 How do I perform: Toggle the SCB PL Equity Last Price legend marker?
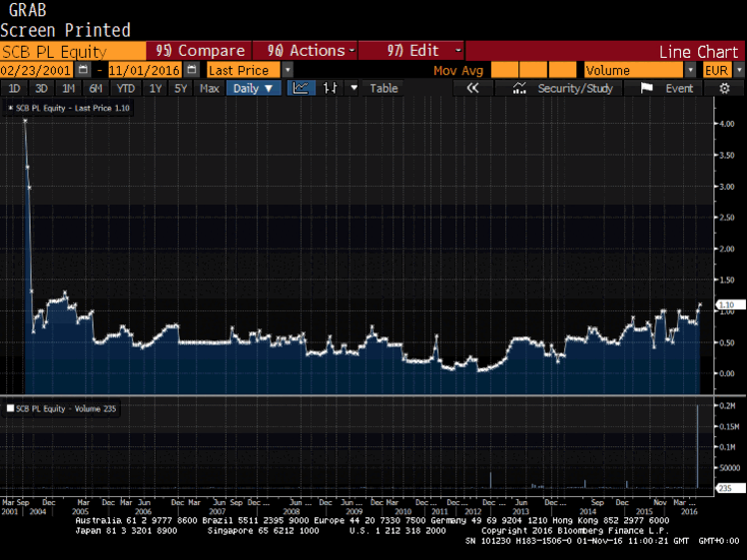pyautogui.click(x=11, y=108)
